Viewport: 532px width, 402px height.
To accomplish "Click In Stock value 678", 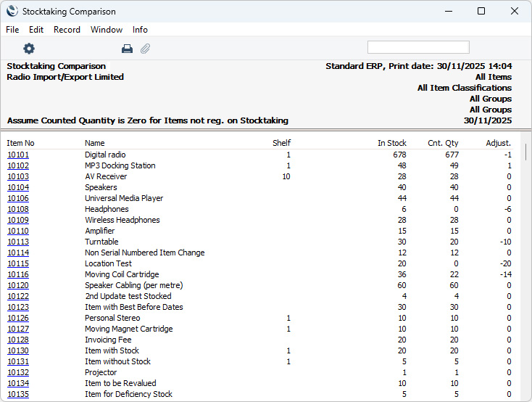I will click(x=399, y=155).
